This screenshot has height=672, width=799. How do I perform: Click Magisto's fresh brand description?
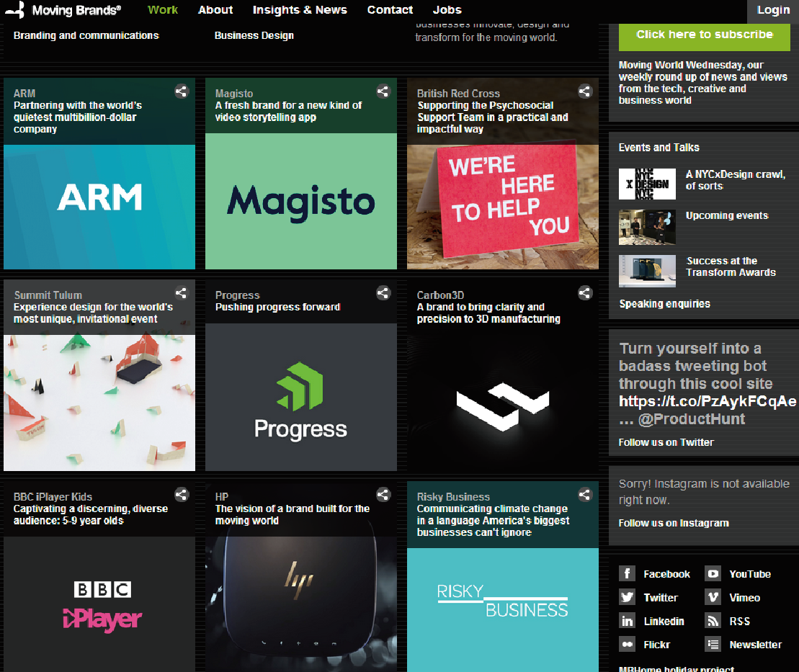coord(288,111)
